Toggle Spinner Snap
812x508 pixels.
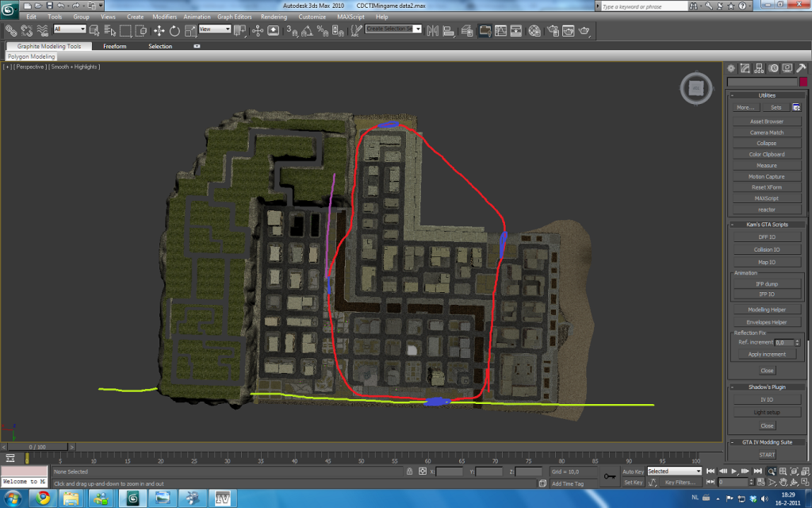tap(338, 31)
